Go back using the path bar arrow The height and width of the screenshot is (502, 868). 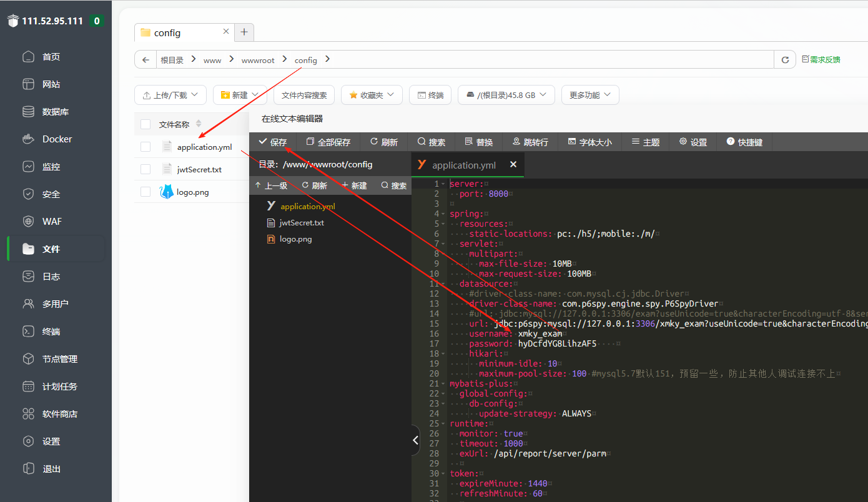[145, 60]
